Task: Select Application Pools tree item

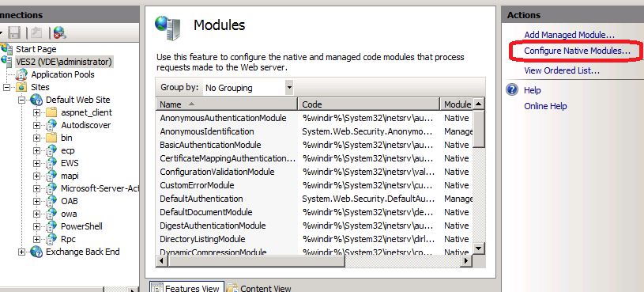Action: pos(63,74)
